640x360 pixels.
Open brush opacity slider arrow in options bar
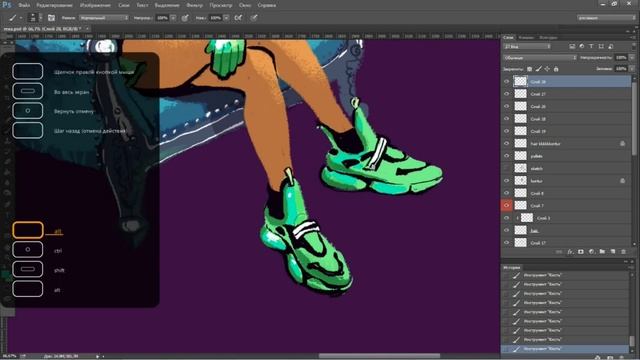point(173,18)
